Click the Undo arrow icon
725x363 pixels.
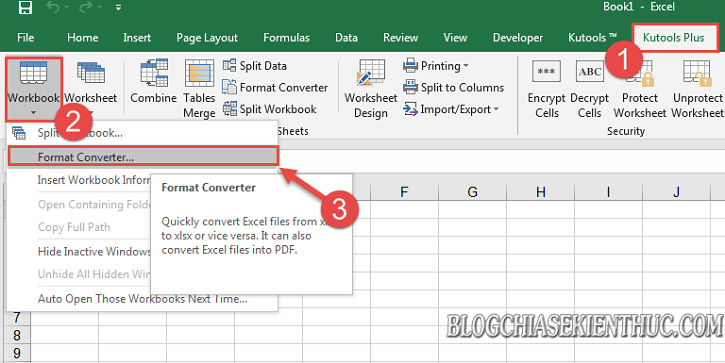click(52, 7)
